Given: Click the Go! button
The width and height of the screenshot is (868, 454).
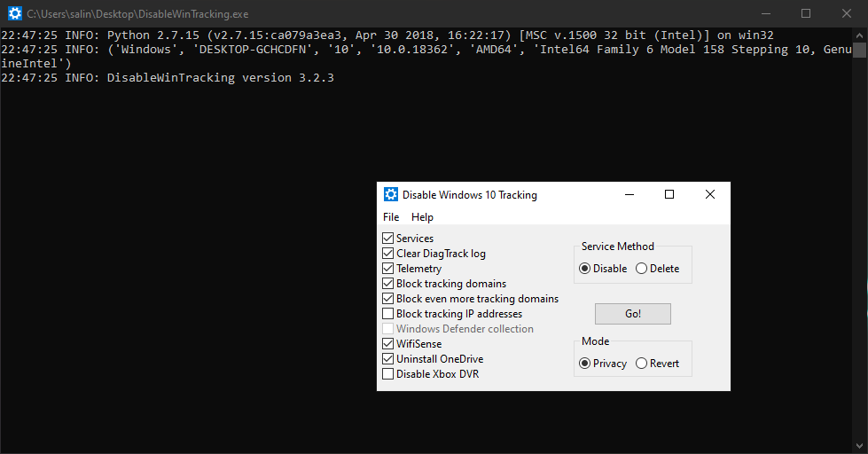Looking at the screenshot, I should coord(633,314).
